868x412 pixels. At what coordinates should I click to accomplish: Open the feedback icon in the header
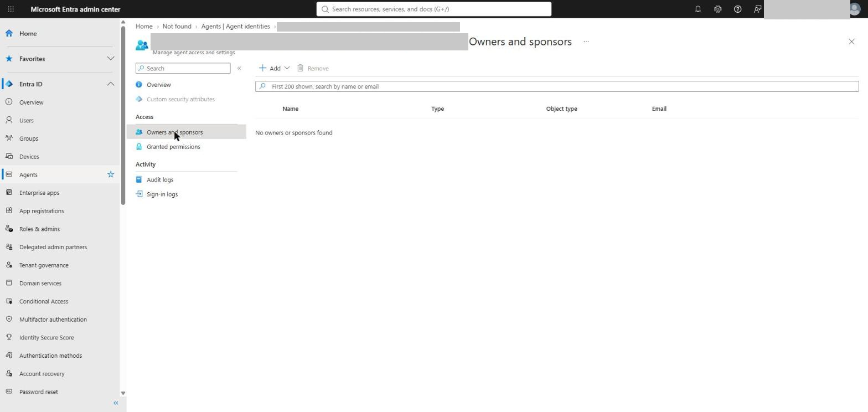tap(758, 9)
